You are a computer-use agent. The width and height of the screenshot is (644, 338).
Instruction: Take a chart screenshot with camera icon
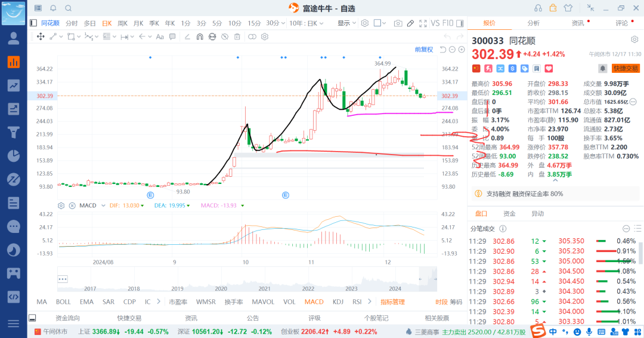(398, 23)
